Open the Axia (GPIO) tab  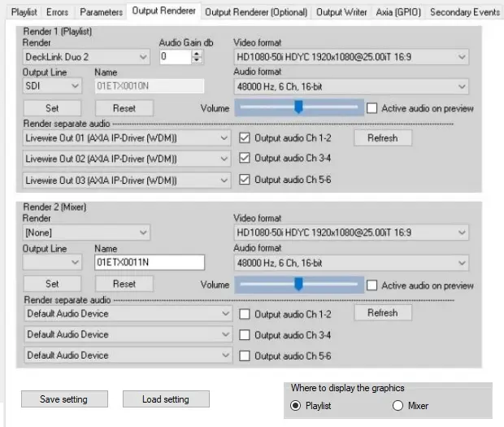pyautogui.click(x=399, y=12)
